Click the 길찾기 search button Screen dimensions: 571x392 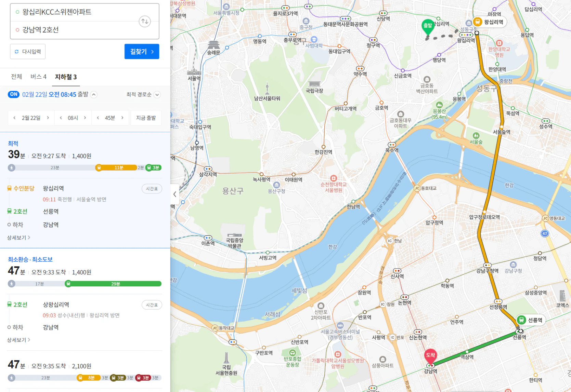pyautogui.click(x=142, y=52)
